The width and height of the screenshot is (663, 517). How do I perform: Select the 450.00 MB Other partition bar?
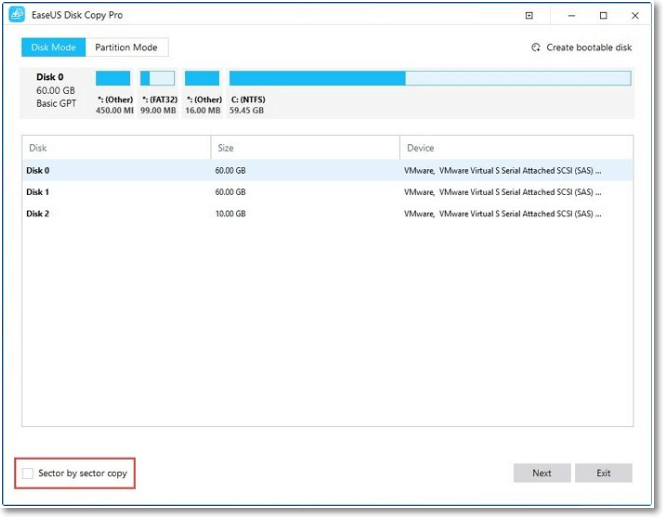tap(113, 78)
